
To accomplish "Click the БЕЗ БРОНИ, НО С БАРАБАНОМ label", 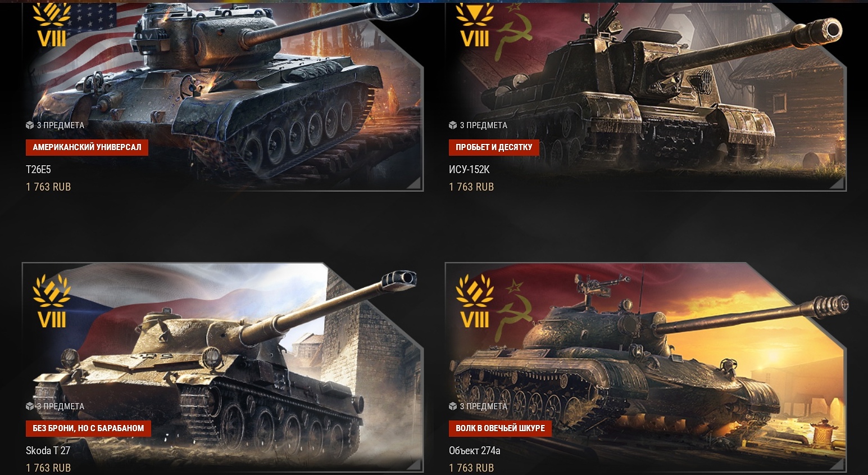I will [x=88, y=428].
